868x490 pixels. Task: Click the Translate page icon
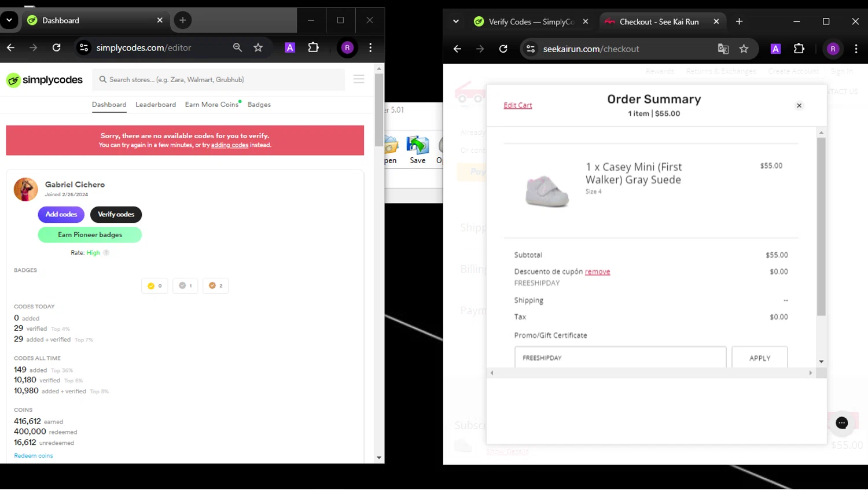pos(723,49)
